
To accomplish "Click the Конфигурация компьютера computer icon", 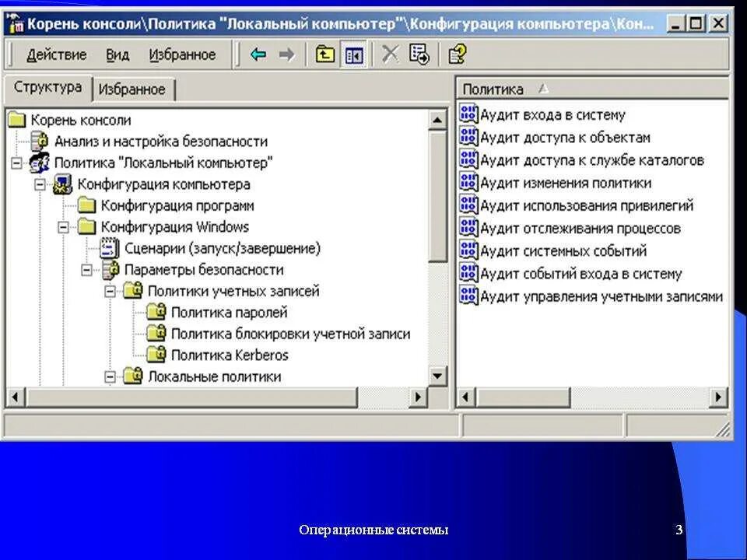I will pos(63,184).
